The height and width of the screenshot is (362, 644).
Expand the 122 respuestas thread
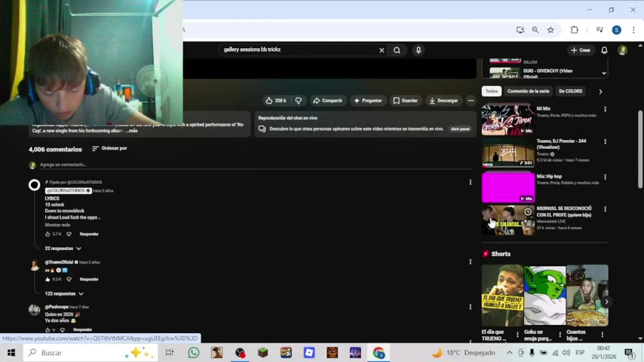click(64, 294)
